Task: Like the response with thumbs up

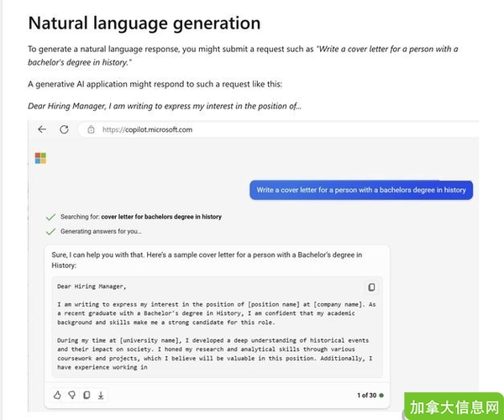Action: 57,395
